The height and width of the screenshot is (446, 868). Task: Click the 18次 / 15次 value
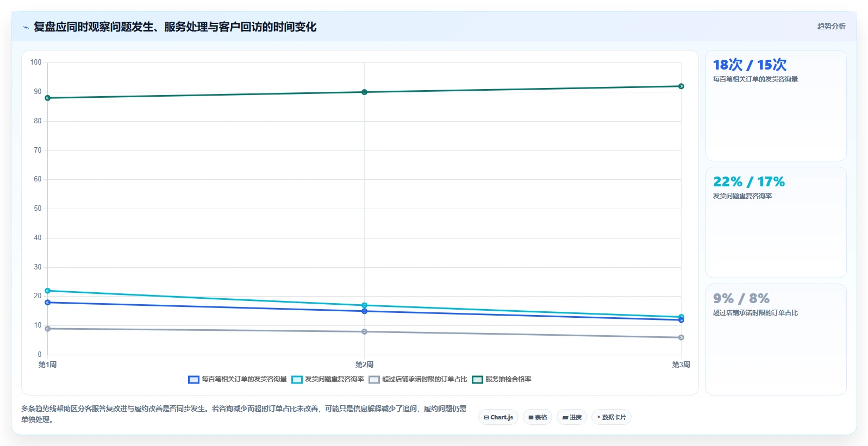[x=750, y=65]
